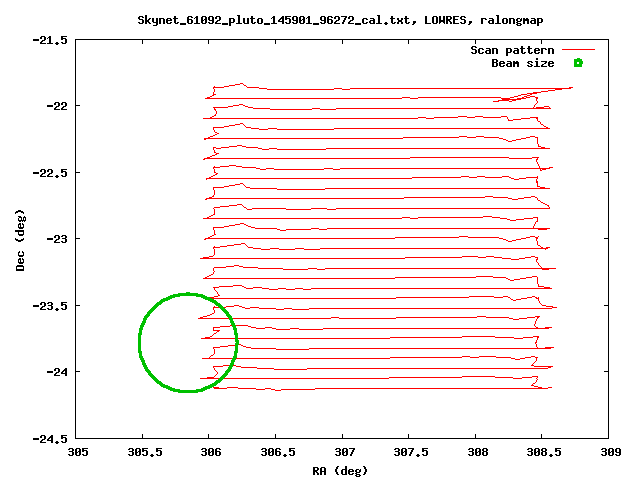Click the green beam size marker in legend

tap(578, 63)
